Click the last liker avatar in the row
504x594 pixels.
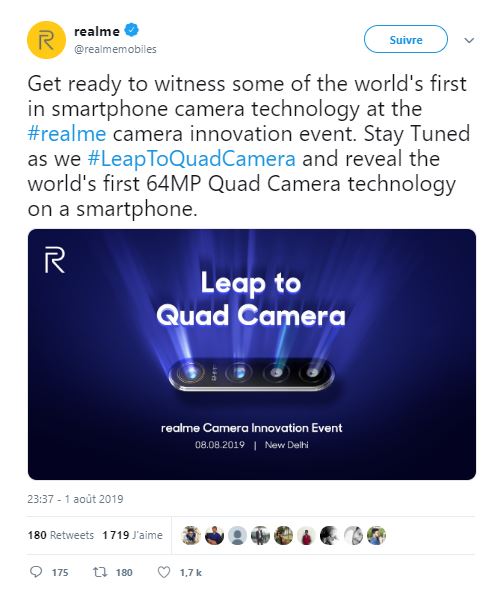376,536
